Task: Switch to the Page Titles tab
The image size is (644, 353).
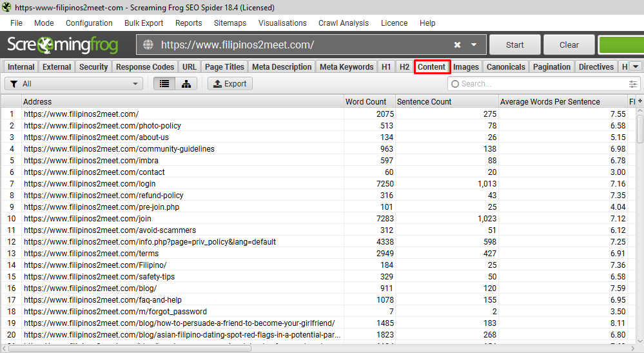Action: point(224,66)
